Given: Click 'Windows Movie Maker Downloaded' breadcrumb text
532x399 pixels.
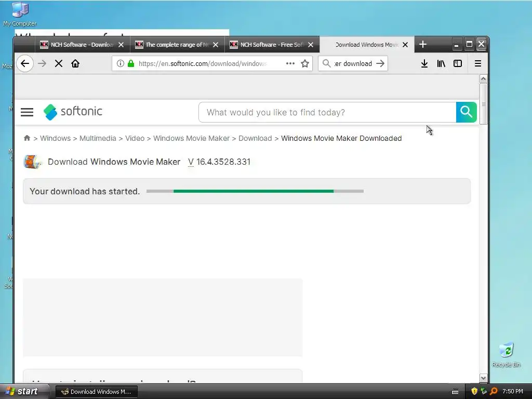Looking at the screenshot, I should point(341,138).
